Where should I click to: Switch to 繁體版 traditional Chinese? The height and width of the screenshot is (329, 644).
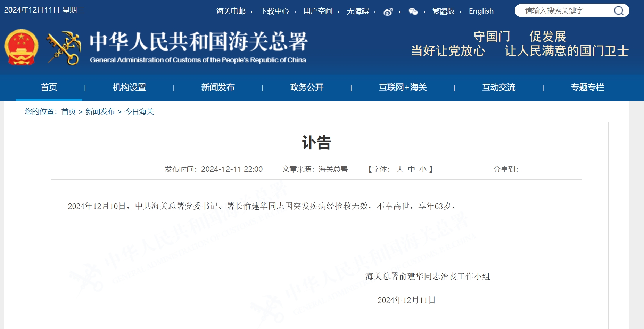click(444, 11)
